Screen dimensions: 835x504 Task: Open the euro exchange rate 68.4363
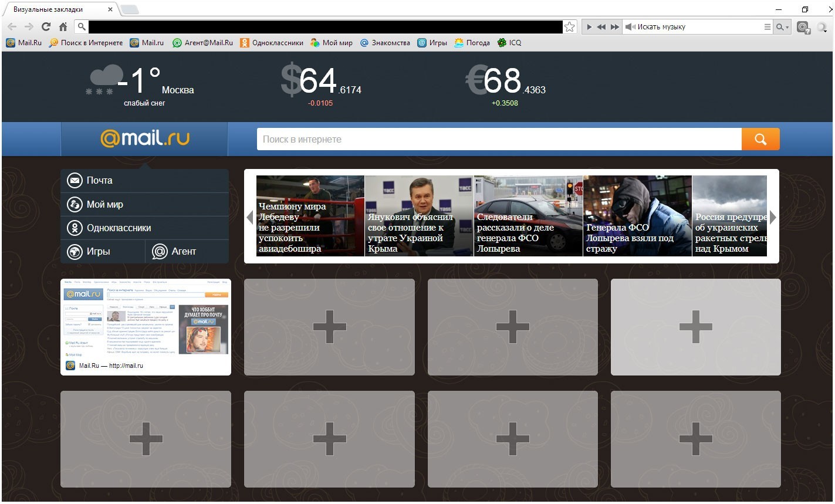(x=505, y=81)
